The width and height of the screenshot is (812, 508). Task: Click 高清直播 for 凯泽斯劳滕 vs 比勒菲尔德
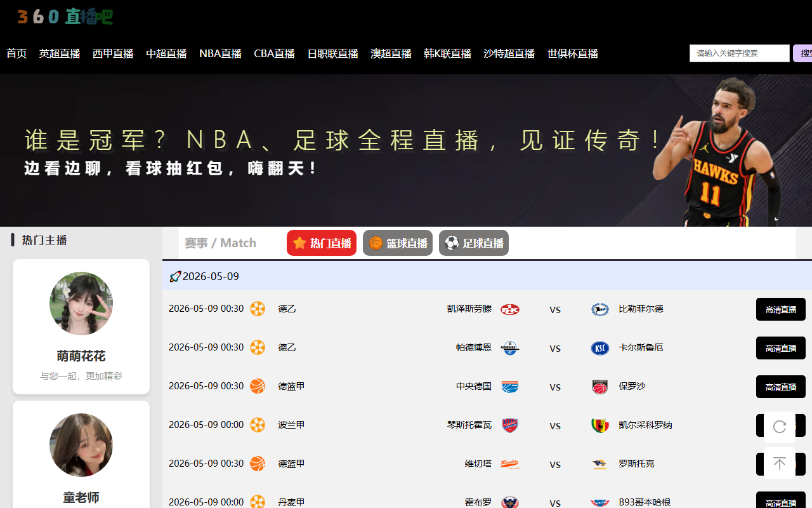click(781, 309)
